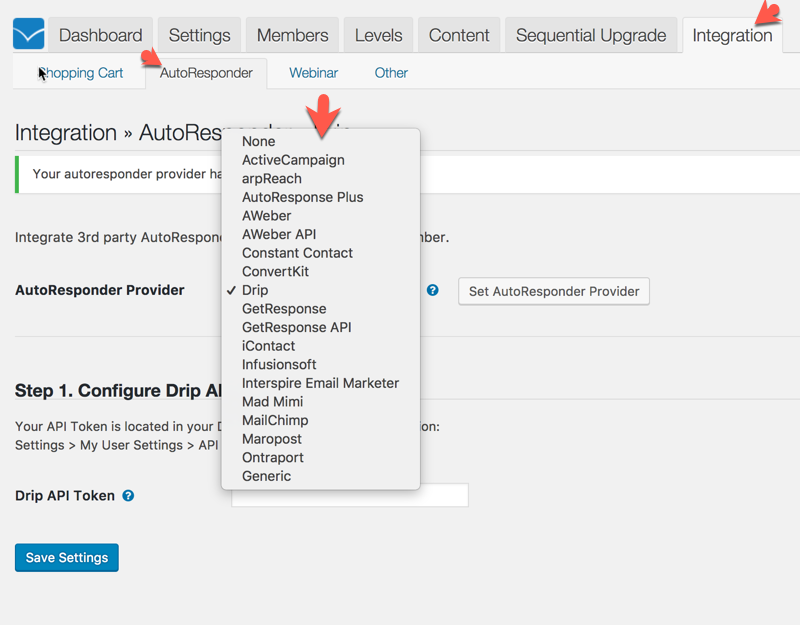Screen dimensions: 800x625
Task: Focus the Drip API Token input field
Action: point(349,495)
